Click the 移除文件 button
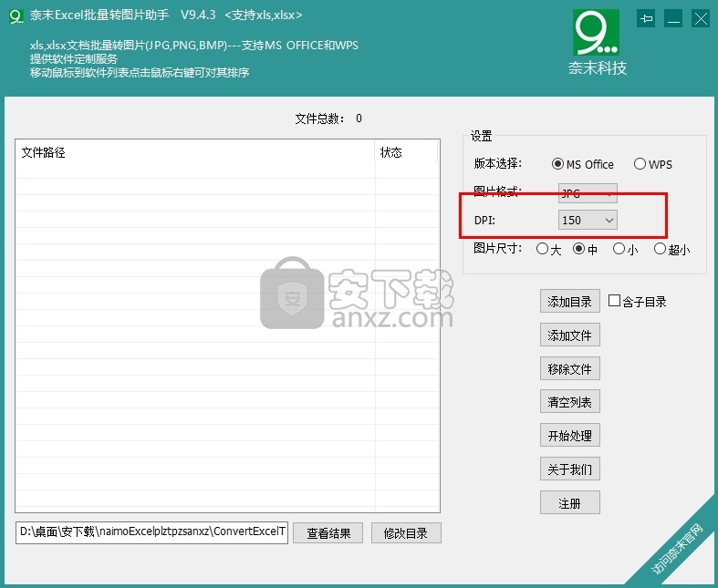 [569, 368]
